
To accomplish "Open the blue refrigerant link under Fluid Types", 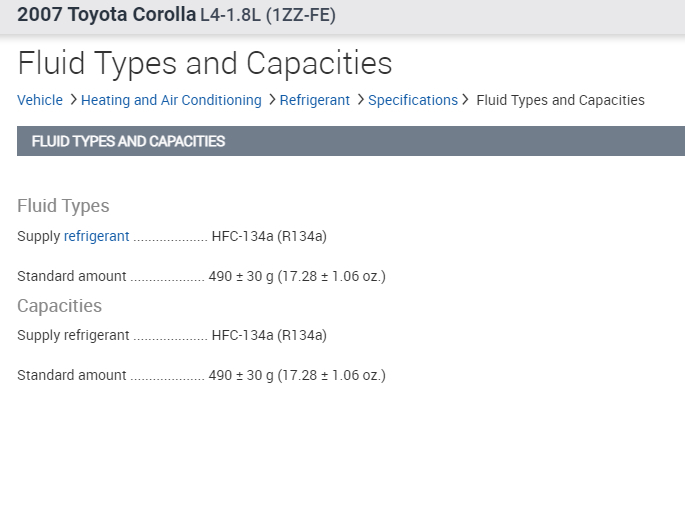I will (x=96, y=237).
